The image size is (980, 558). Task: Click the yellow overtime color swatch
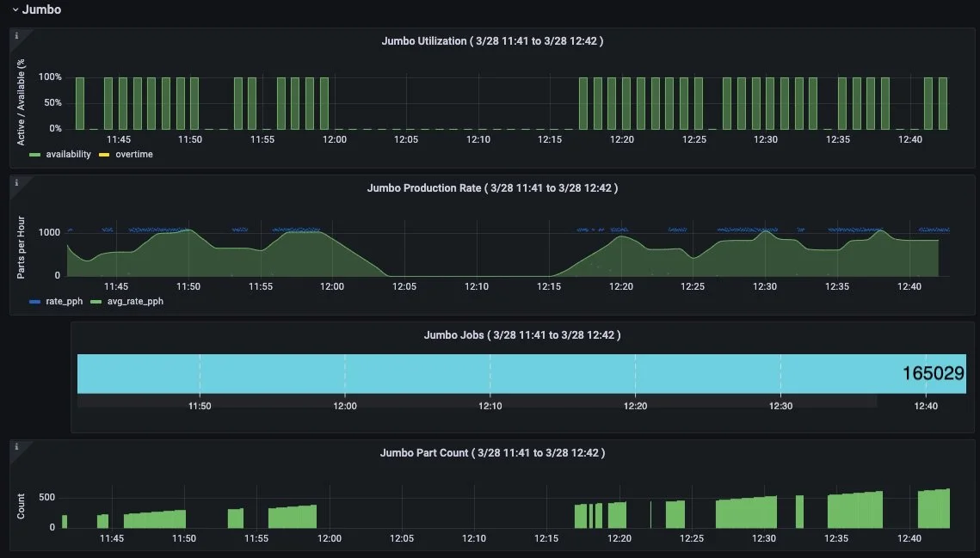click(104, 155)
